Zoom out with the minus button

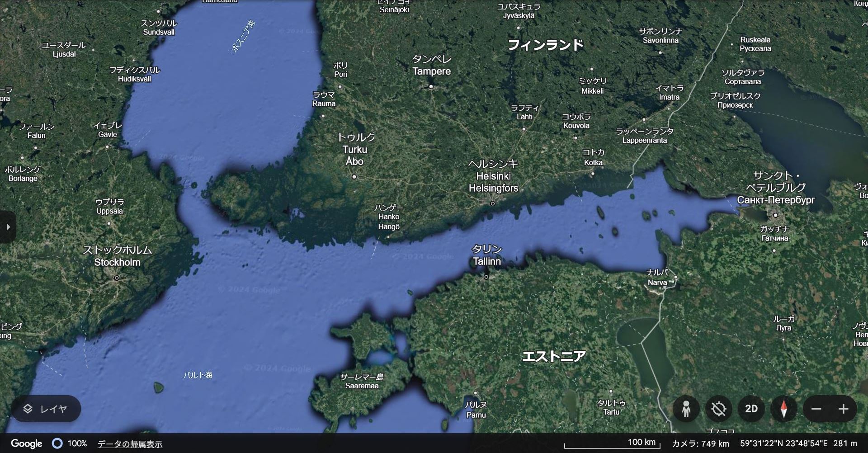coord(816,409)
